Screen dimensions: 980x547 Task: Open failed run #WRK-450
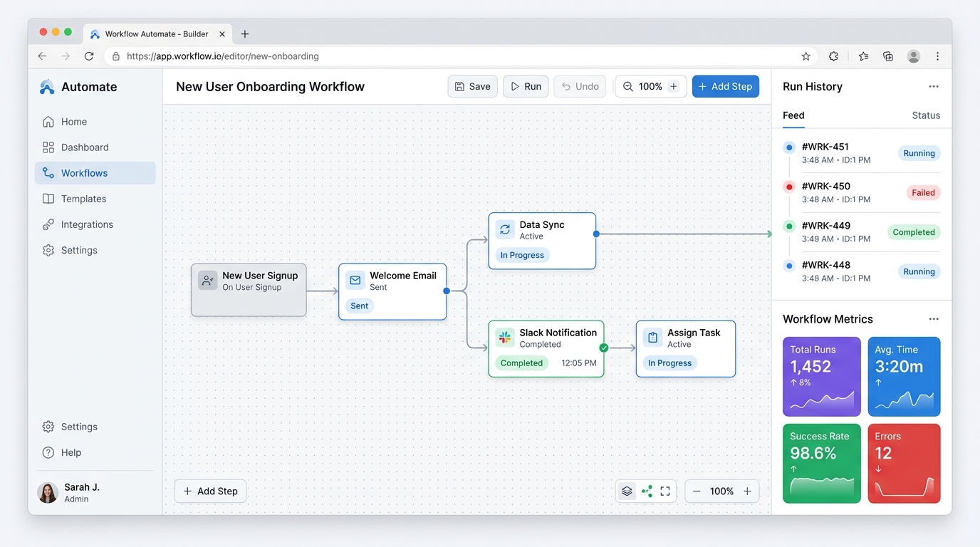point(861,192)
